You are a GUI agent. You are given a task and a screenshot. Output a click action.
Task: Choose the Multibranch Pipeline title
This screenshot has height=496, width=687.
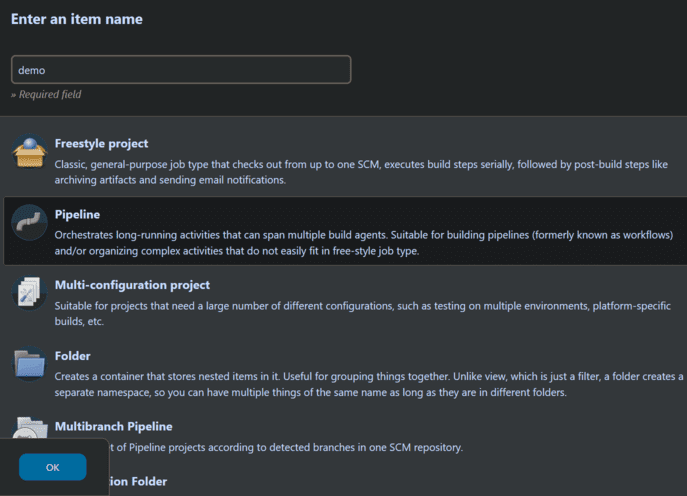(113, 427)
